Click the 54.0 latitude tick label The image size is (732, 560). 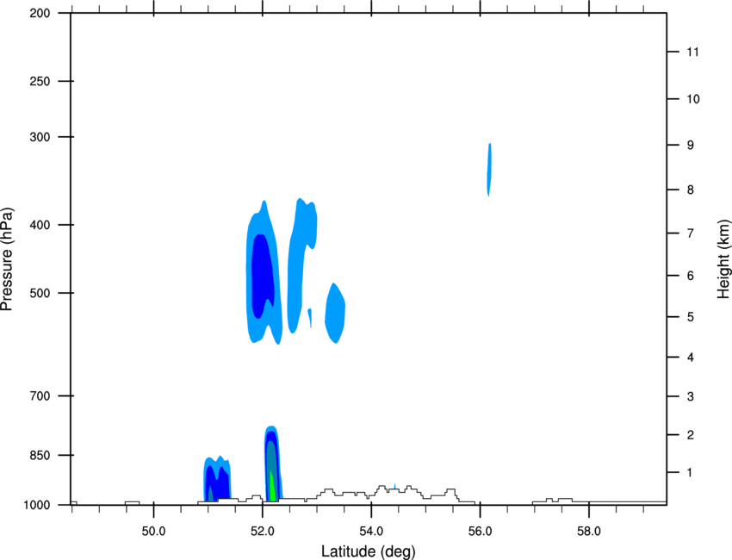(371, 532)
